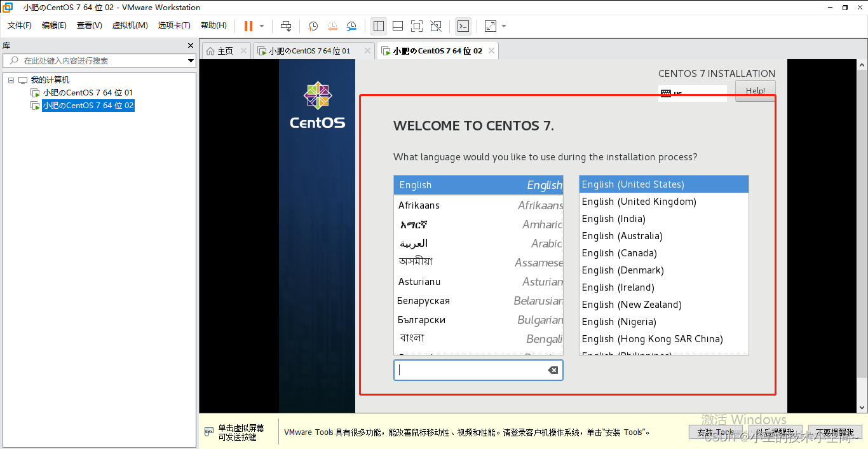
Task: Select Български in the language list
Action: 478,320
